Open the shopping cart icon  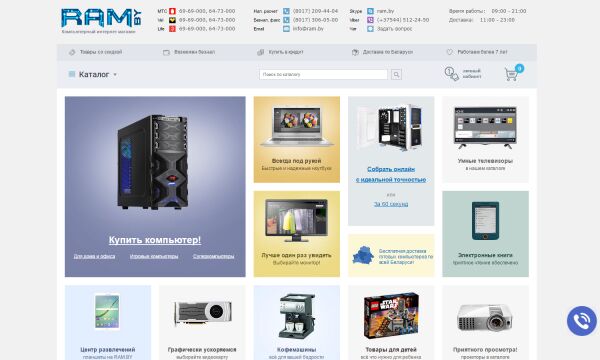tap(511, 74)
